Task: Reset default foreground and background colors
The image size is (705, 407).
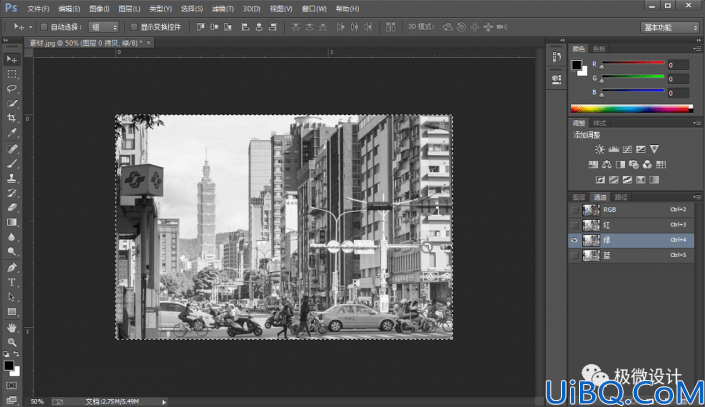Action: [x=6, y=354]
